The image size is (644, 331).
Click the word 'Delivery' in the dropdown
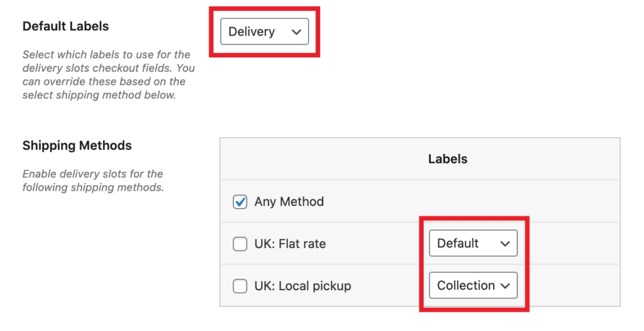pyautogui.click(x=252, y=31)
